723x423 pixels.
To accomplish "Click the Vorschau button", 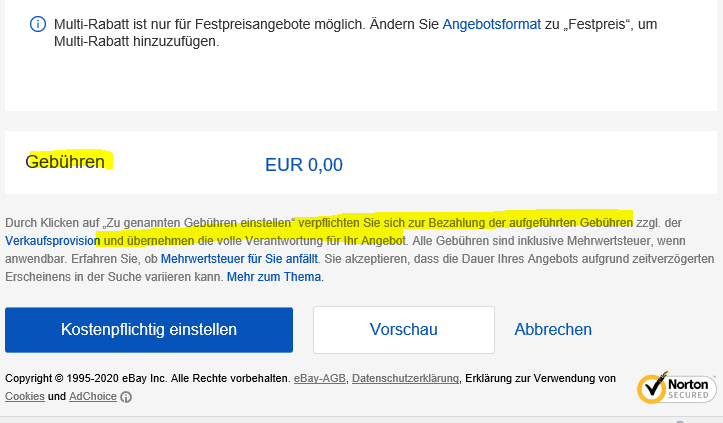I will pyautogui.click(x=403, y=329).
